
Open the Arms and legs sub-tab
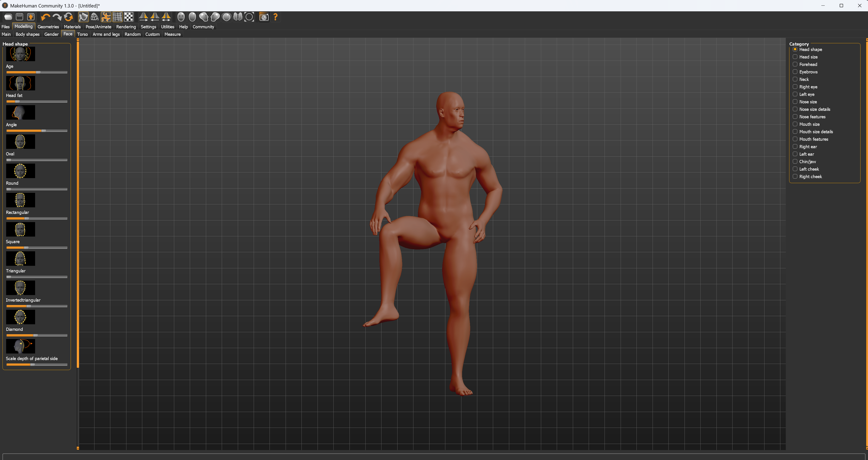click(106, 34)
